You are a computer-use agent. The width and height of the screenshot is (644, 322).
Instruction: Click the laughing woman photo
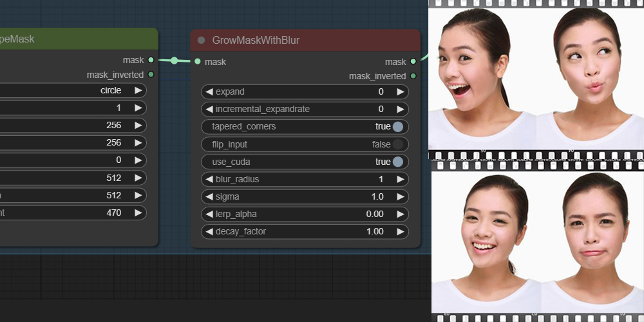(x=482, y=78)
